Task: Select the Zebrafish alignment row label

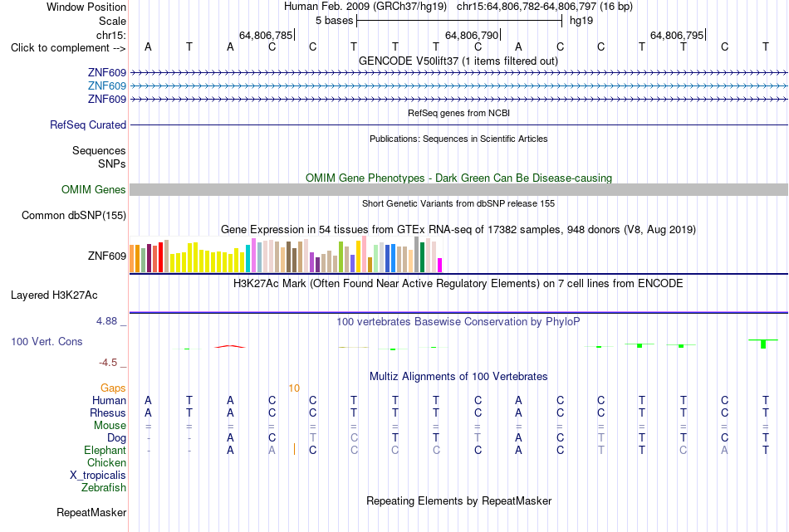Action: pos(104,487)
